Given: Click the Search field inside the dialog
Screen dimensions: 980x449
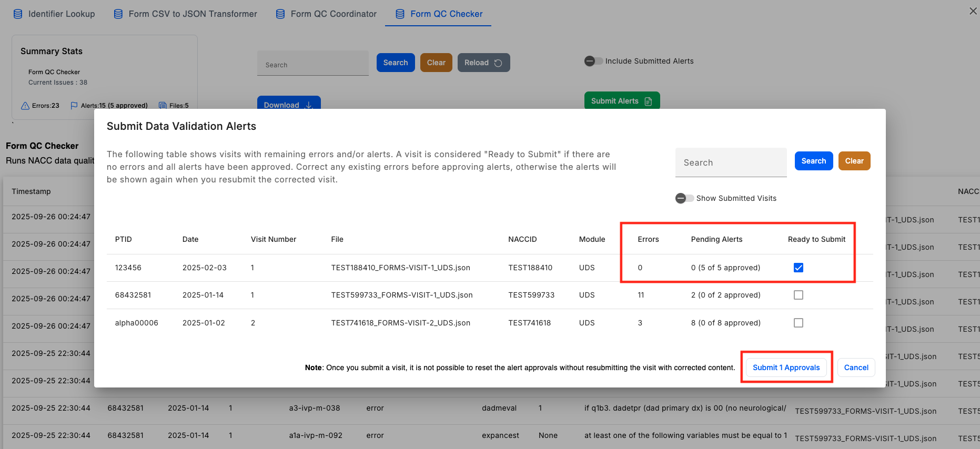Looking at the screenshot, I should (x=731, y=163).
